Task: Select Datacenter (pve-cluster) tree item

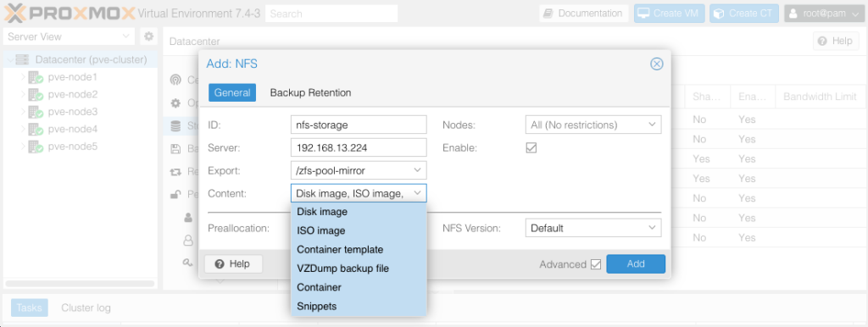Action: (81, 59)
